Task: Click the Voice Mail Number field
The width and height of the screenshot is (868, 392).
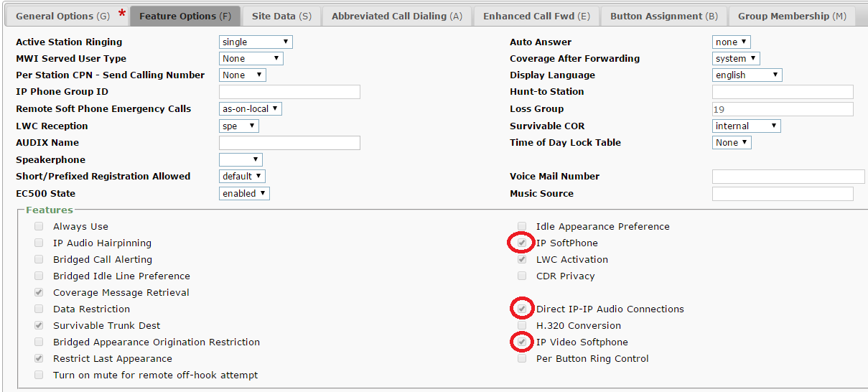Action: click(x=788, y=177)
